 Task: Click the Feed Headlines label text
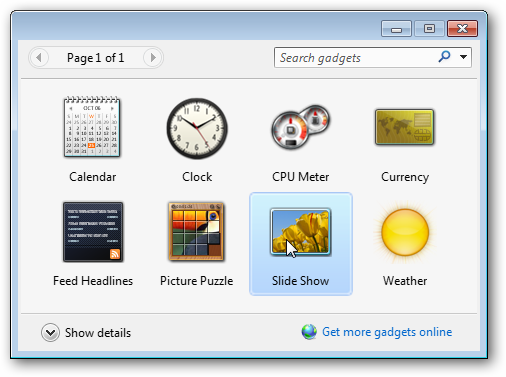point(93,281)
